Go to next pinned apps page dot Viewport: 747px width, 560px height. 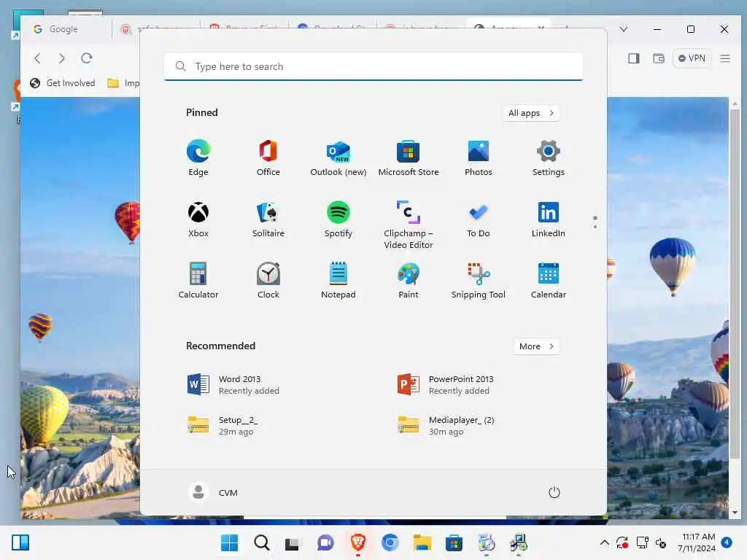(x=595, y=227)
